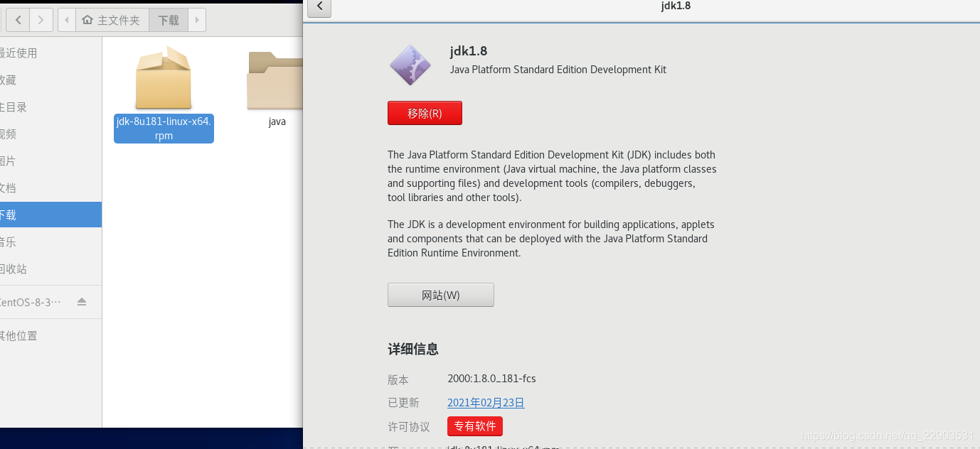Viewport: 980px width, 449px height.
Task: Eject the CentOS-8-3 disc
Action: click(x=82, y=302)
